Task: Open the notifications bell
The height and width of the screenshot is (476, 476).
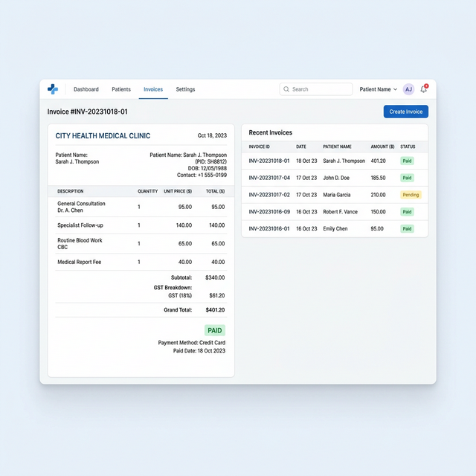Action: pos(424,89)
